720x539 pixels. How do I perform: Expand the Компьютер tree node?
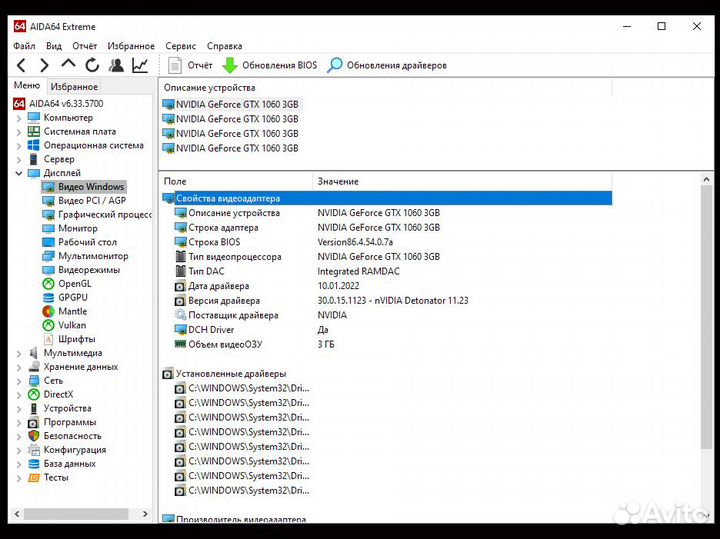coord(18,118)
